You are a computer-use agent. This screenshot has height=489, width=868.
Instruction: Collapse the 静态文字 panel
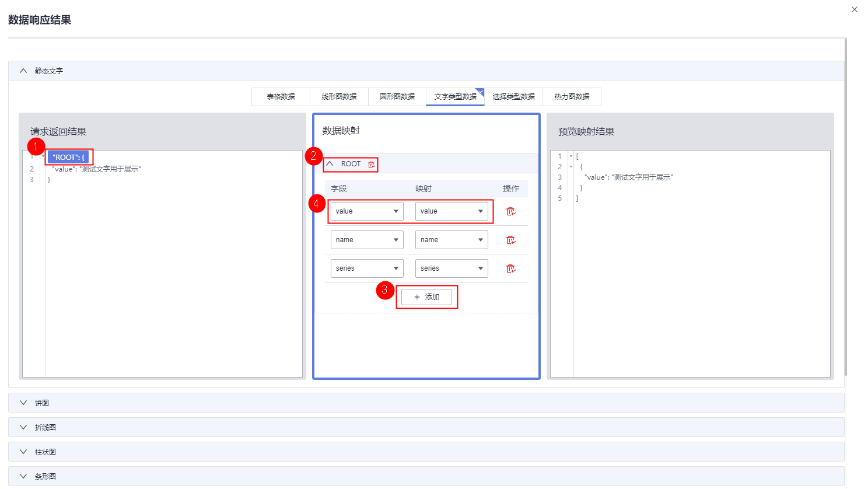tap(23, 71)
